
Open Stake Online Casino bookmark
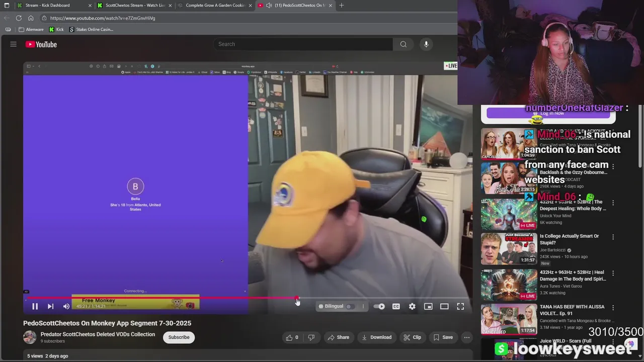91,29
